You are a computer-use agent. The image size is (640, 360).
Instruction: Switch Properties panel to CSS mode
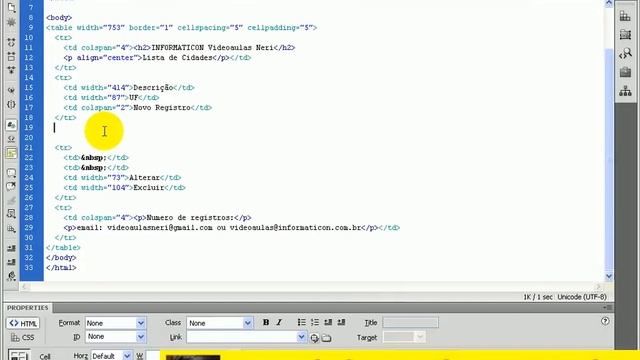click(23, 338)
